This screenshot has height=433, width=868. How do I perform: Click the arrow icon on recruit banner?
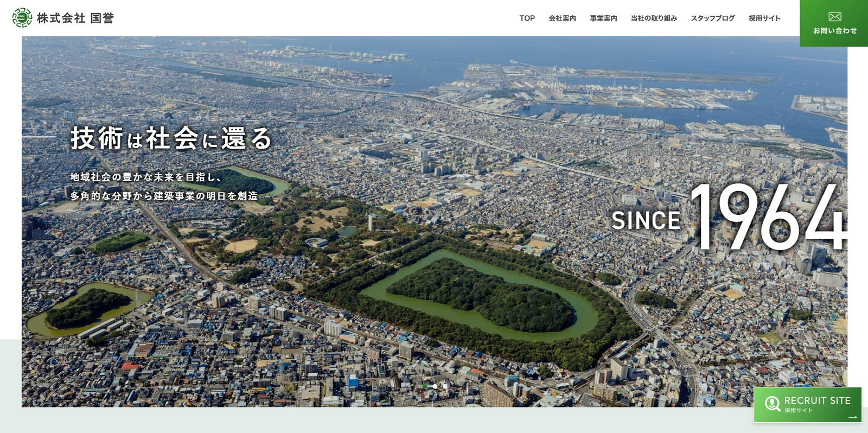[x=852, y=417]
